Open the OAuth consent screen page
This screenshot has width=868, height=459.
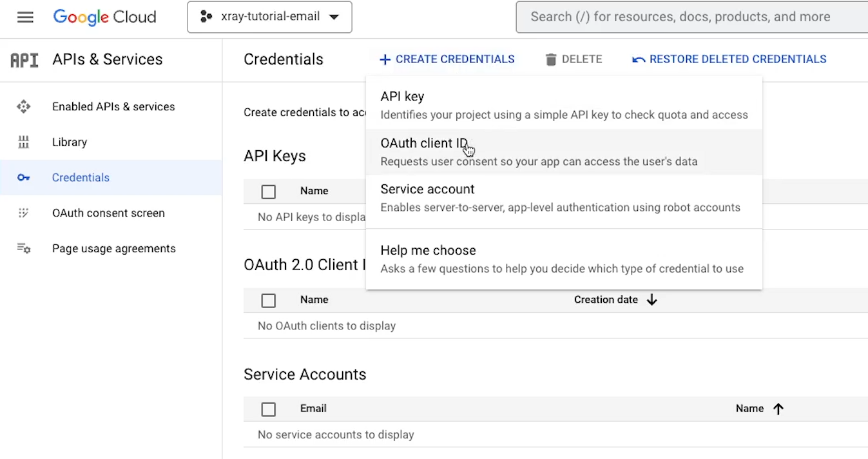108,213
